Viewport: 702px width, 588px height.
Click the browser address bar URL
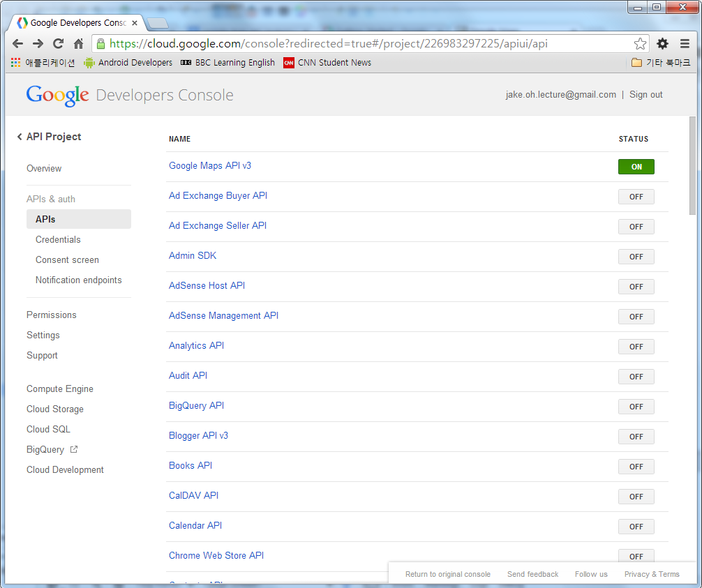pyautogui.click(x=328, y=43)
